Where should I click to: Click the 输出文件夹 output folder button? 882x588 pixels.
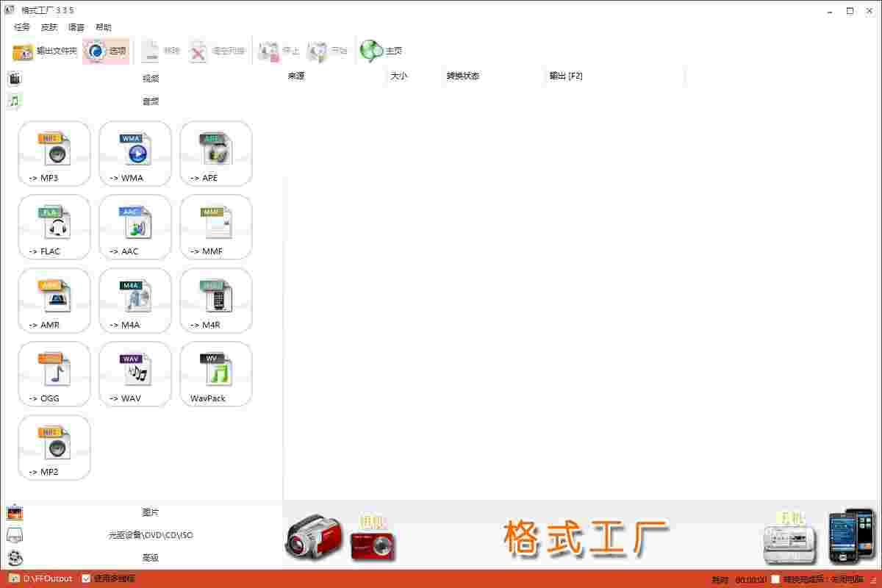coord(43,50)
